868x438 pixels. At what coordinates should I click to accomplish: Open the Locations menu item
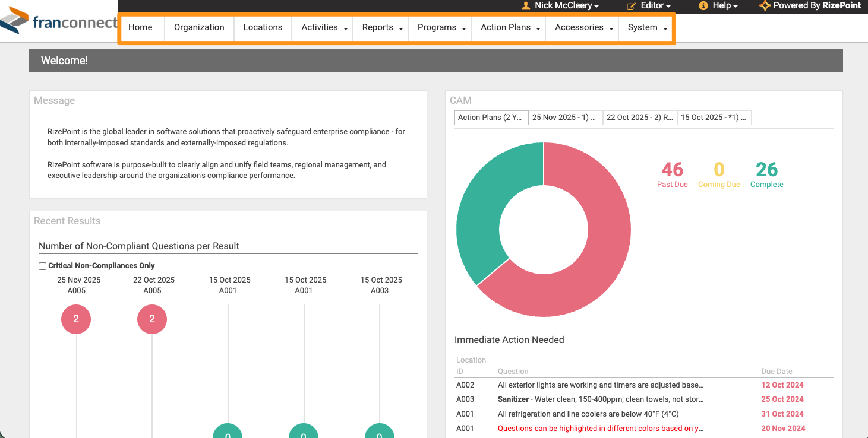point(263,27)
